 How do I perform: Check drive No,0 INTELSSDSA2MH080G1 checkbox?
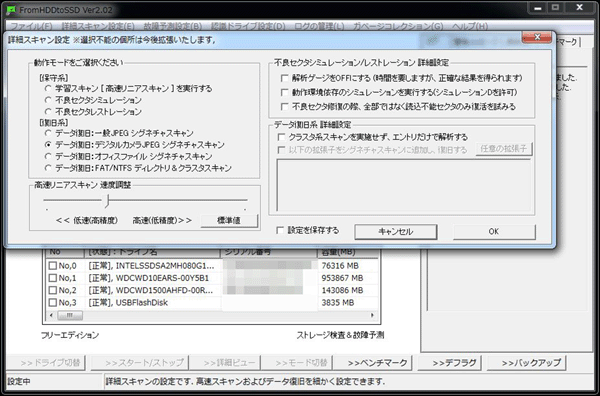click(53, 266)
